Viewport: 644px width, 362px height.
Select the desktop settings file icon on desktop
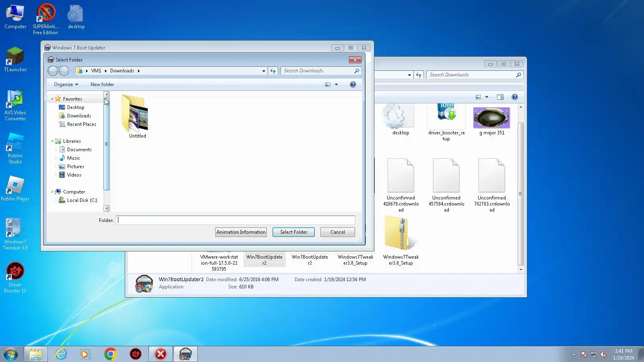pos(76,16)
